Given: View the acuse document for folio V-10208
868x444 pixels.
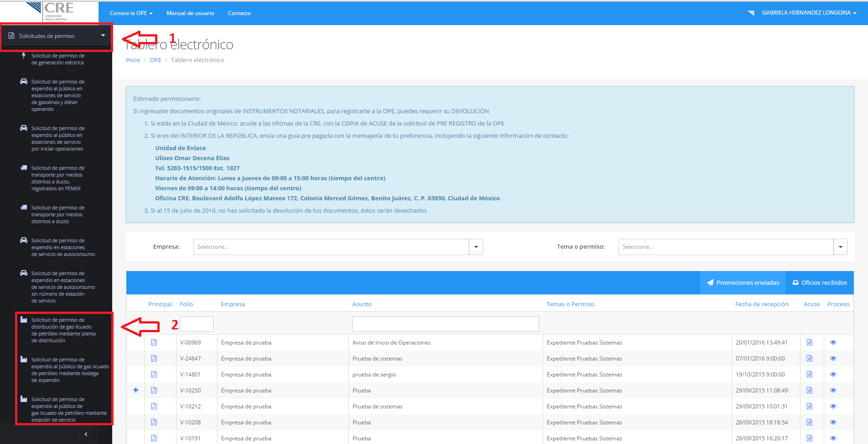Looking at the screenshot, I should click(810, 422).
